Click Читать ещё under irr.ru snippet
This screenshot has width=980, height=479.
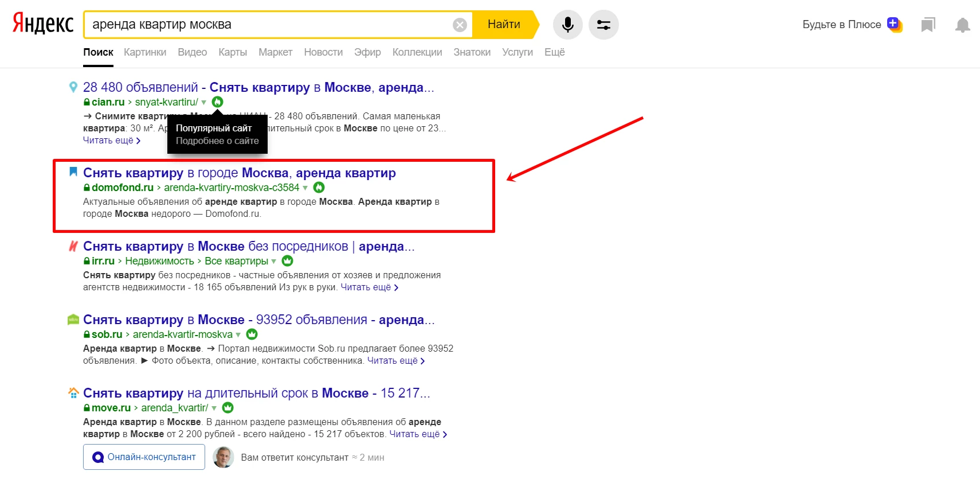point(370,287)
